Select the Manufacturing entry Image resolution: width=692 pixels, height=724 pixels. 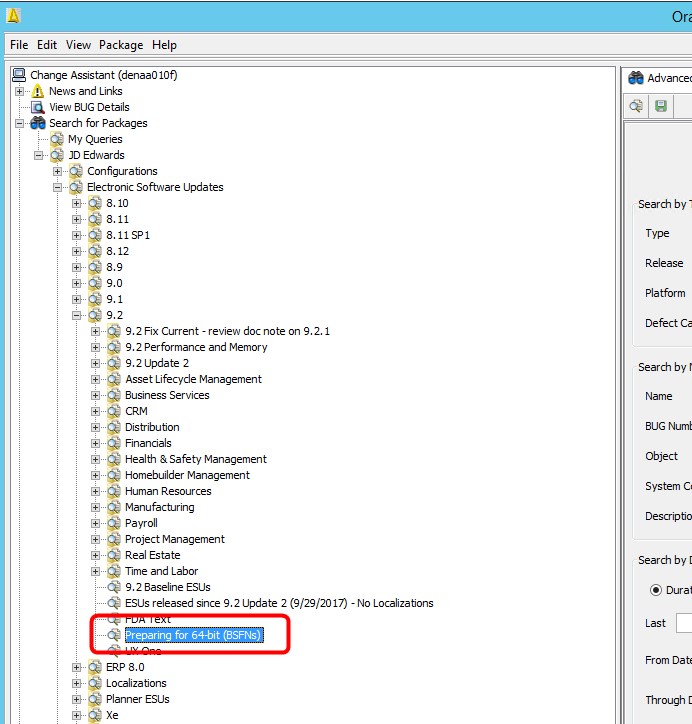pos(159,507)
